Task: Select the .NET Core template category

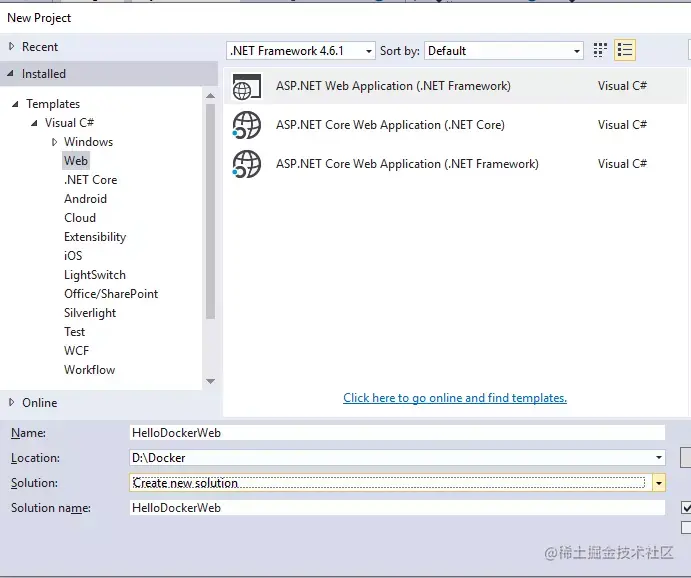Action: coord(90,180)
